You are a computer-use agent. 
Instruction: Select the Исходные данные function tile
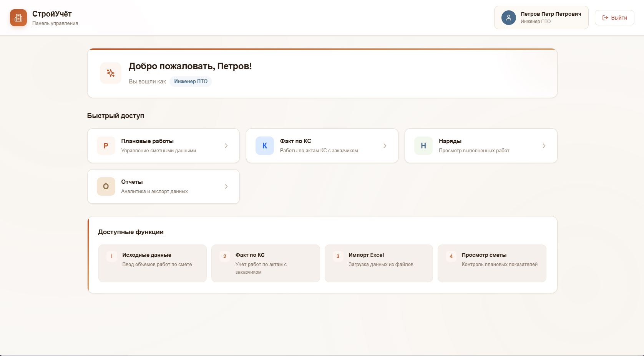click(152, 263)
